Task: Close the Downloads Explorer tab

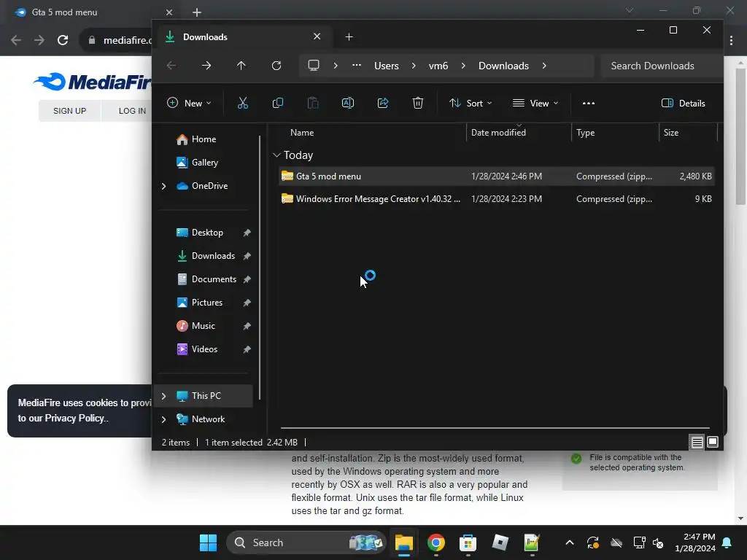Action: [x=317, y=36]
